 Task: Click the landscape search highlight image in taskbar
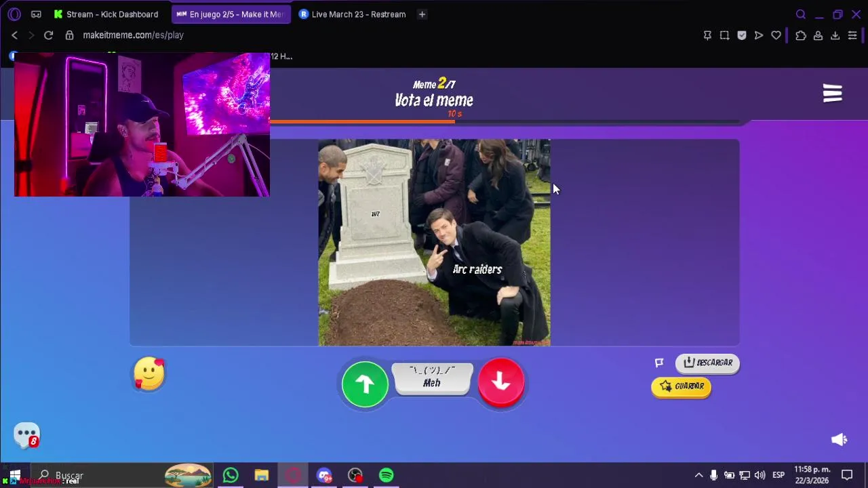pos(188,475)
